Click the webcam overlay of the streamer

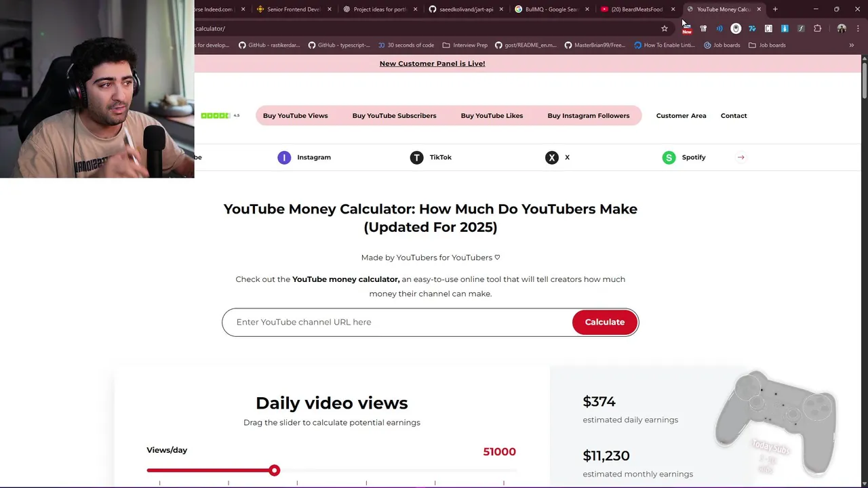[97, 89]
